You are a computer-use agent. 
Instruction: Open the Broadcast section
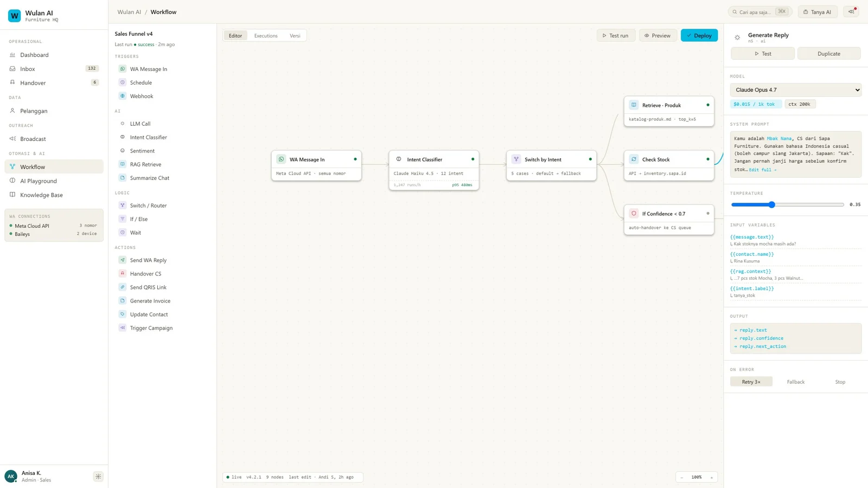pos(33,139)
